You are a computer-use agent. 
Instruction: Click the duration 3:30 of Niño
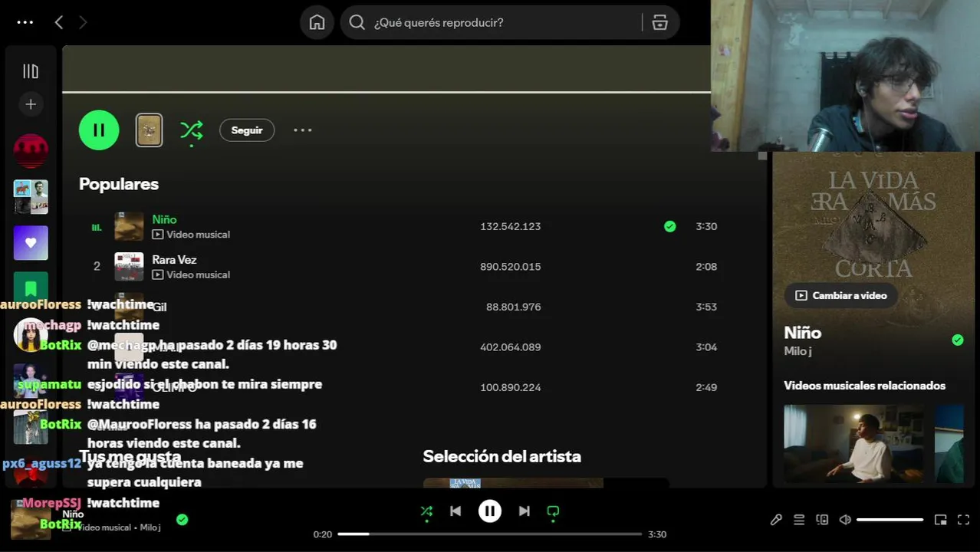(706, 226)
